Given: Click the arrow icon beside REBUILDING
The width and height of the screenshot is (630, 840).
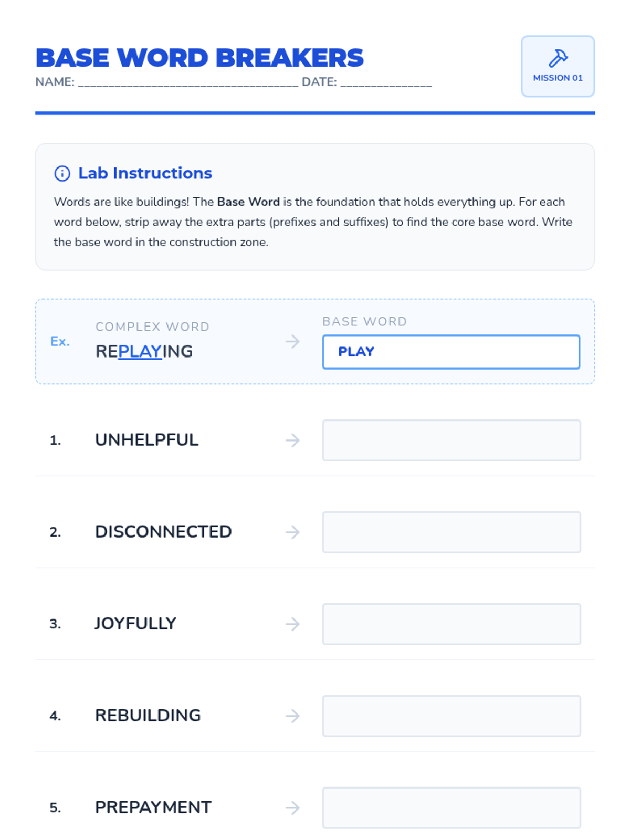Looking at the screenshot, I should coord(292,716).
